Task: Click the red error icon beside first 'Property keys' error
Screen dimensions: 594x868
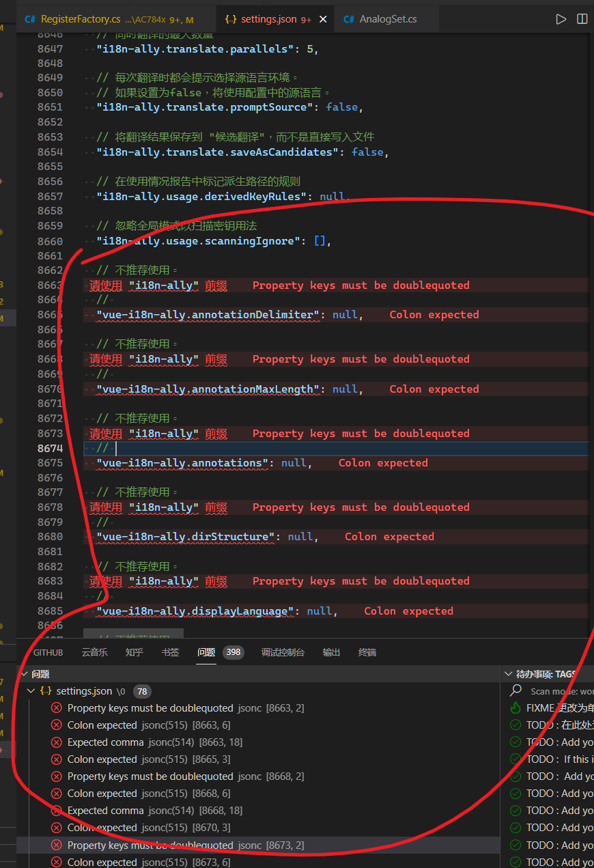Action: pyautogui.click(x=56, y=708)
